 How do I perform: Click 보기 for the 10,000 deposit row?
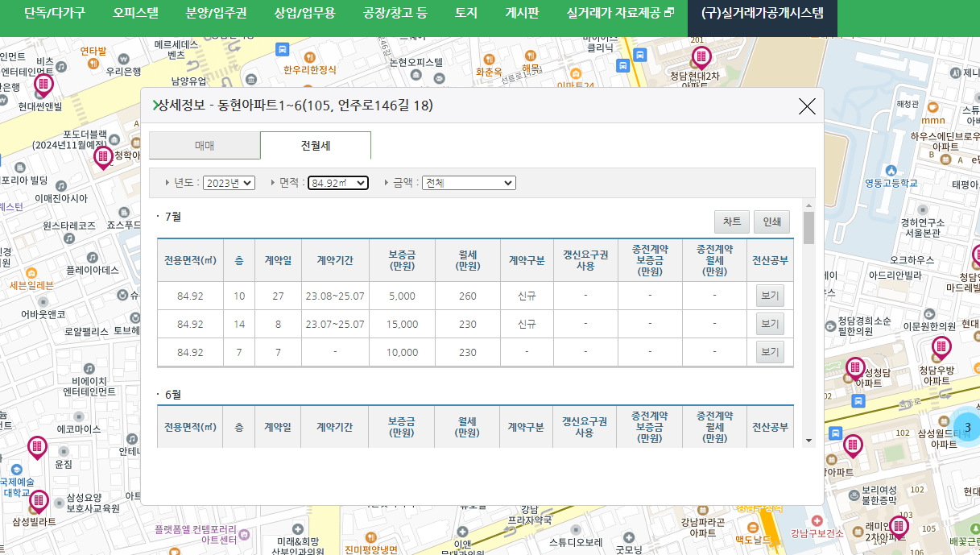point(770,352)
